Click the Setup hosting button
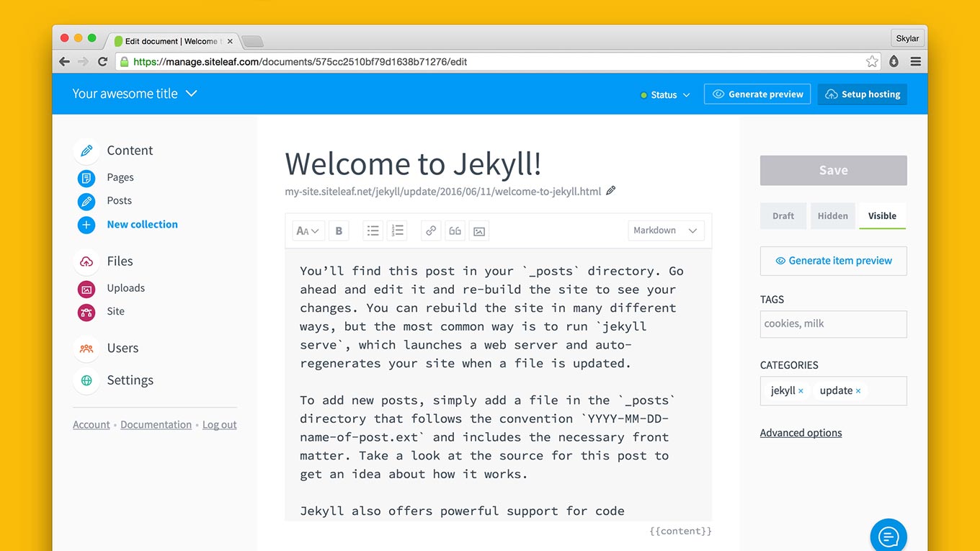The height and width of the screenshot is (551, 980). point(863,94)
